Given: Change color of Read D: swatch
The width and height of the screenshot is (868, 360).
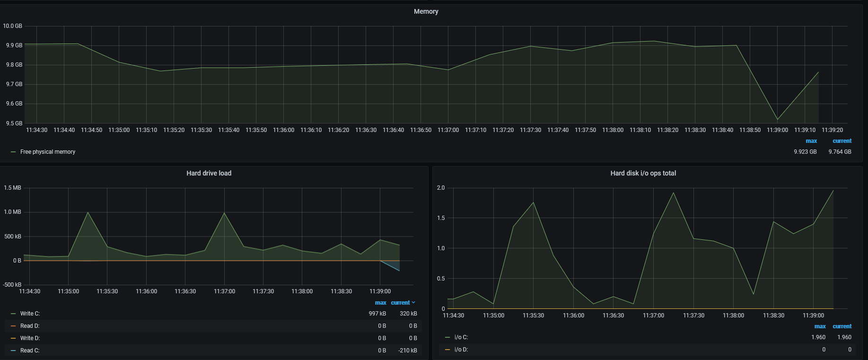Looking at the screenshot, I should pyautogui.click(x=13, y=326).
